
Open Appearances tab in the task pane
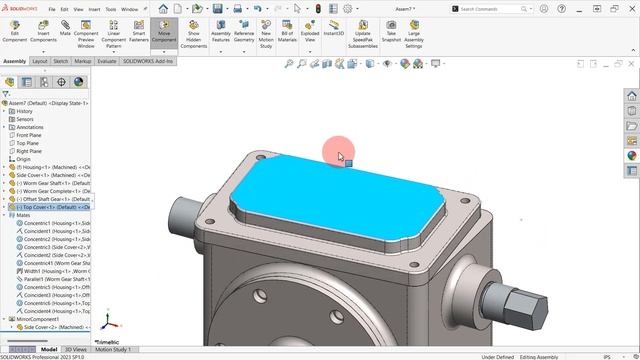pos(632,156)
